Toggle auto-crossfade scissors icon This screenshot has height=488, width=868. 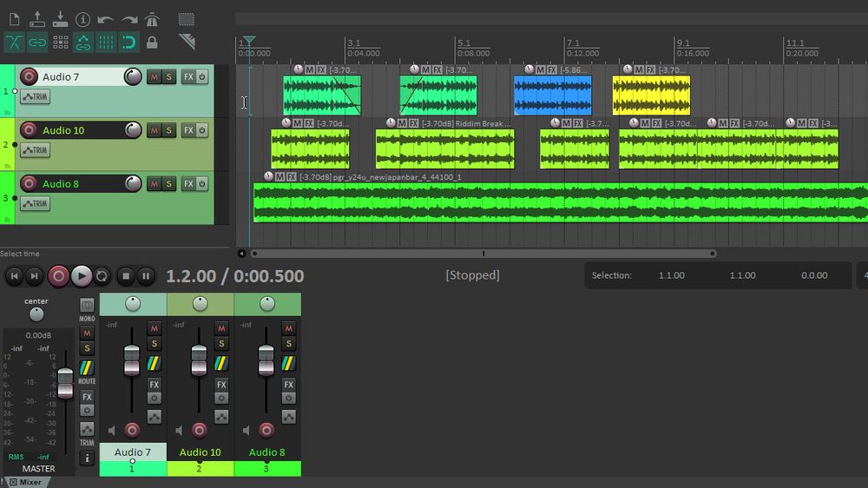(15, 42)
